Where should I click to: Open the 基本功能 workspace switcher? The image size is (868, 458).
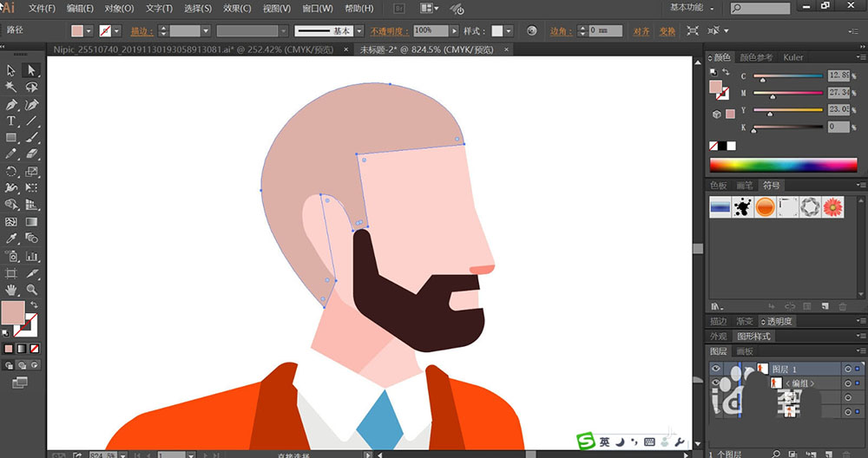click(692, 8)
